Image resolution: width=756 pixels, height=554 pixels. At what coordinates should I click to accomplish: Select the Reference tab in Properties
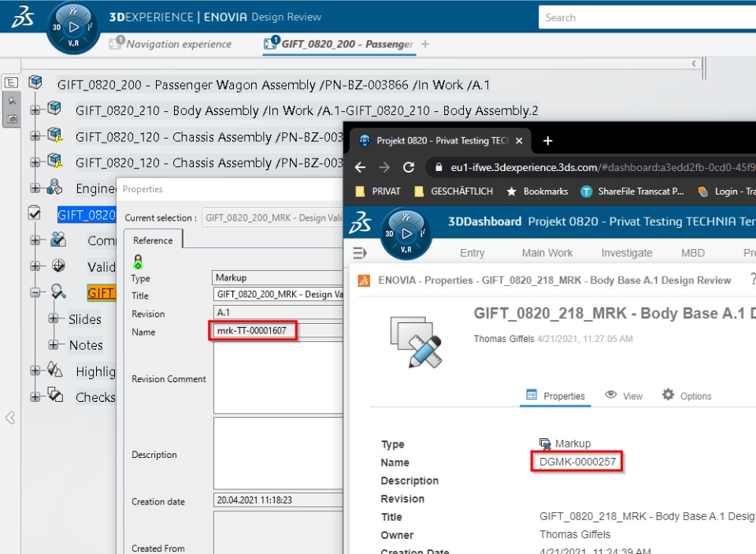tap(153, 240)
